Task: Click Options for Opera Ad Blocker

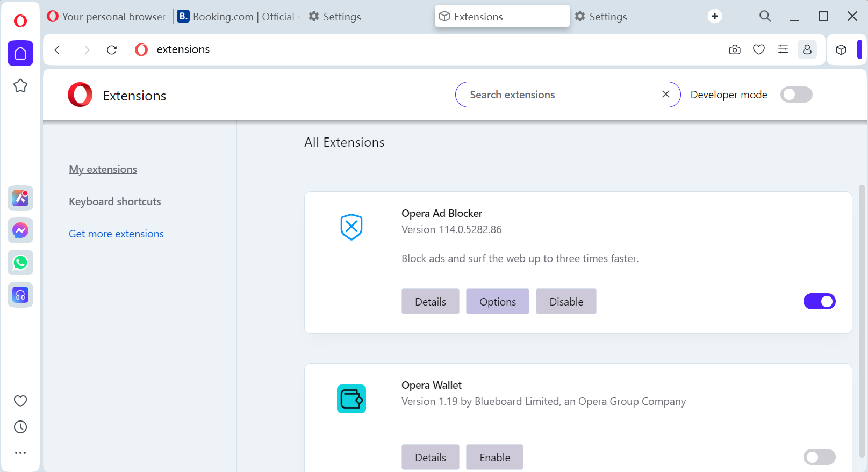Action: point(497,302)
